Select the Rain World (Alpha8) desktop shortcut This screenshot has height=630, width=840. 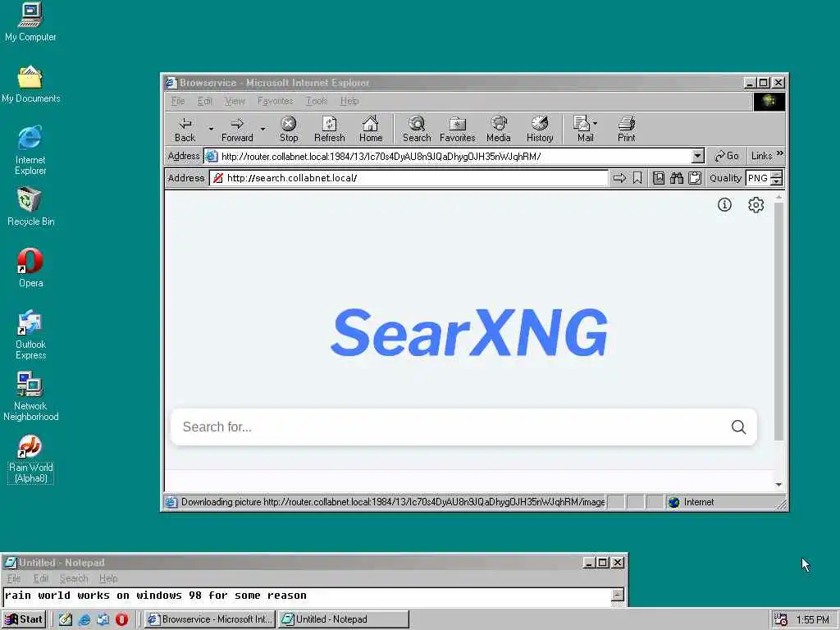click(x=30, y=459)
